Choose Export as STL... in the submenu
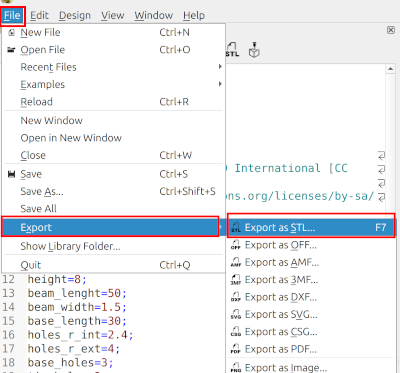400x373 pixels. point(311,227)
